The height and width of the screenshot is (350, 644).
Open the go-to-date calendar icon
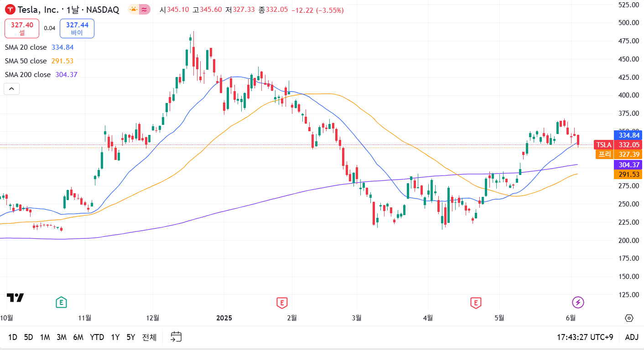(x=176, y=337)
